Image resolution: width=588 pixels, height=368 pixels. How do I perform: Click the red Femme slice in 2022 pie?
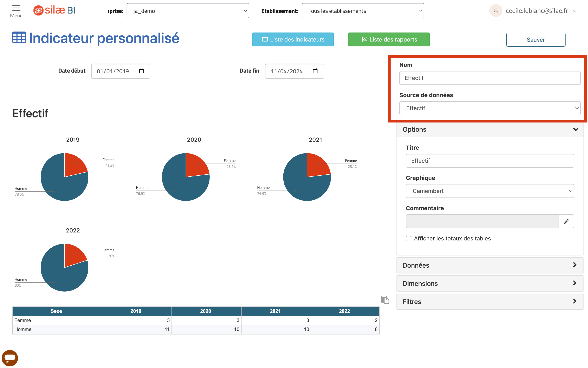coord(75,255)
